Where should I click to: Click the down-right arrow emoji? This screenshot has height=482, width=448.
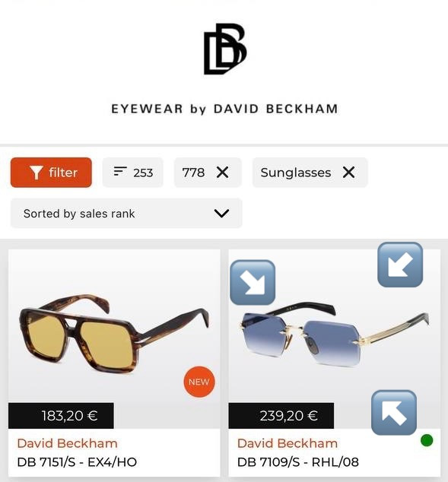pyautogui.click(x=253, y=283)
